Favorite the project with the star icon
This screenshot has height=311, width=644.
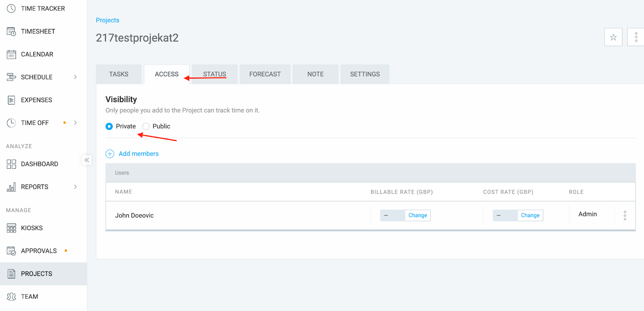(613, 37)
